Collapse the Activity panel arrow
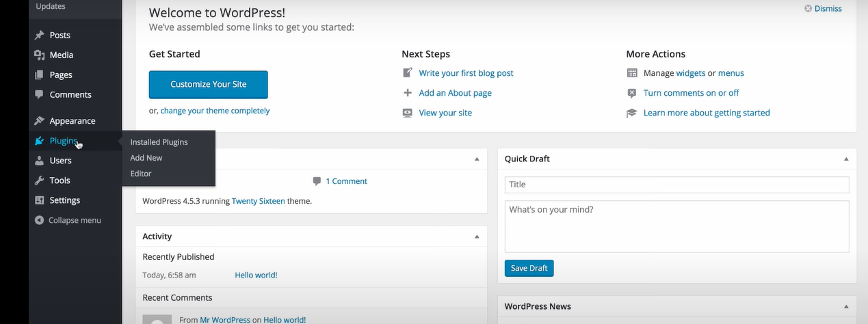This screenshot has width=868, height=324. pos(477,237)
